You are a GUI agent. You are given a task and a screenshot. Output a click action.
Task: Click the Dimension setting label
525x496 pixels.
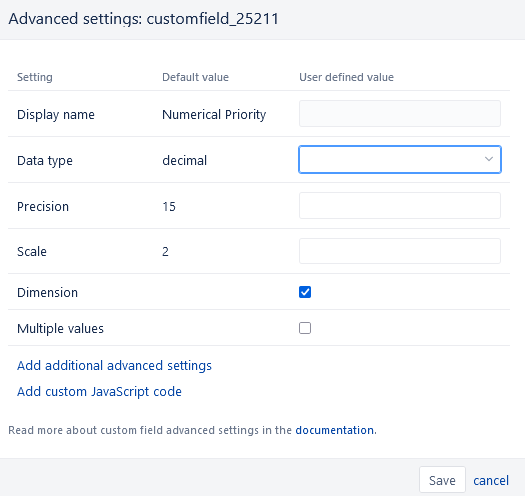point(47,292)
